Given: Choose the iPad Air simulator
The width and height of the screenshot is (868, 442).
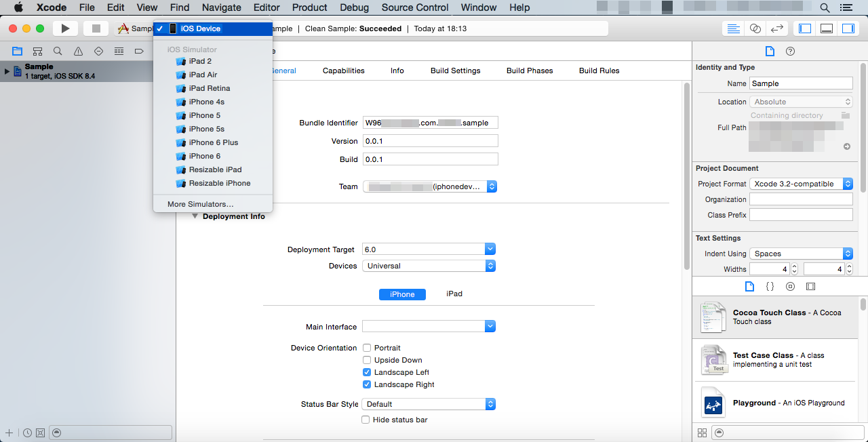Looking at the screenshot, I should tap(213, 75).
